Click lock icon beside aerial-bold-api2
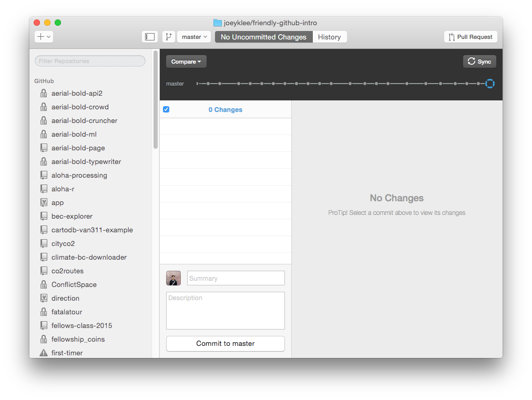Viewport: 532px width, 400px height. point(44,93)
